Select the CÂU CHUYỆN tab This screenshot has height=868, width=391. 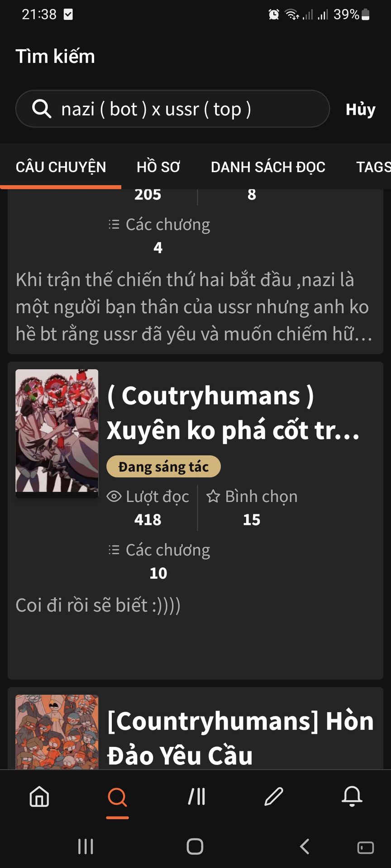click(x=61, y=167)
